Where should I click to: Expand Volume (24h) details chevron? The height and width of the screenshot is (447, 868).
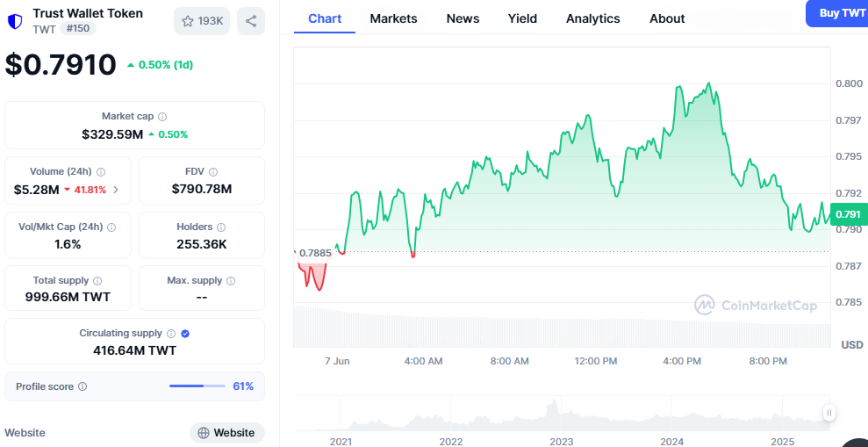coord(116,190)
